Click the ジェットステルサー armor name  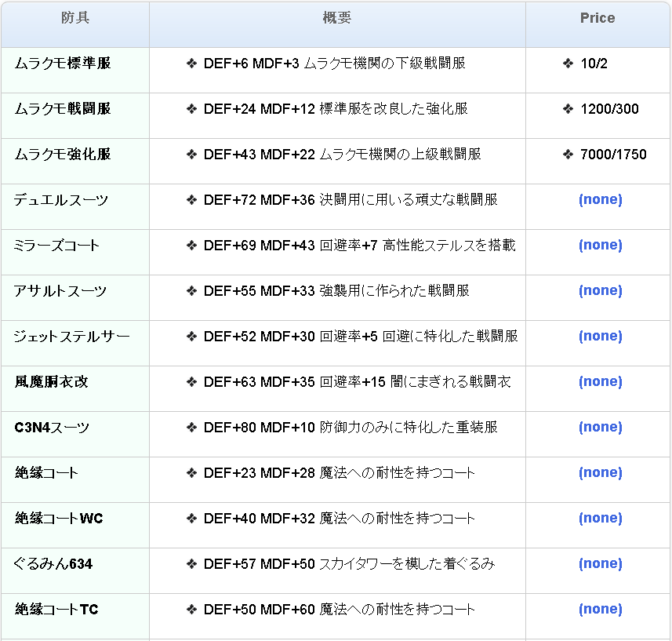coord(71,337)
